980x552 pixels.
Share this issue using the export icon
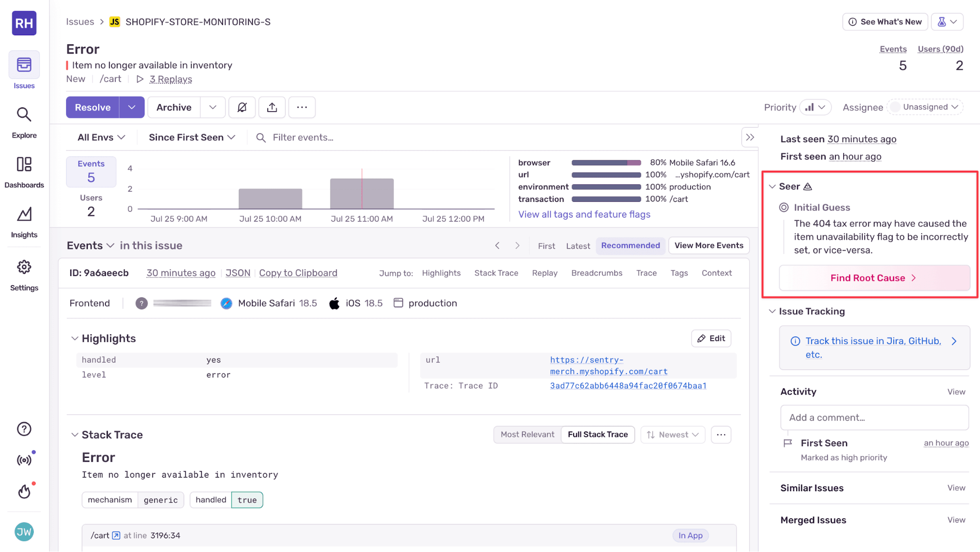pos(272,107)
